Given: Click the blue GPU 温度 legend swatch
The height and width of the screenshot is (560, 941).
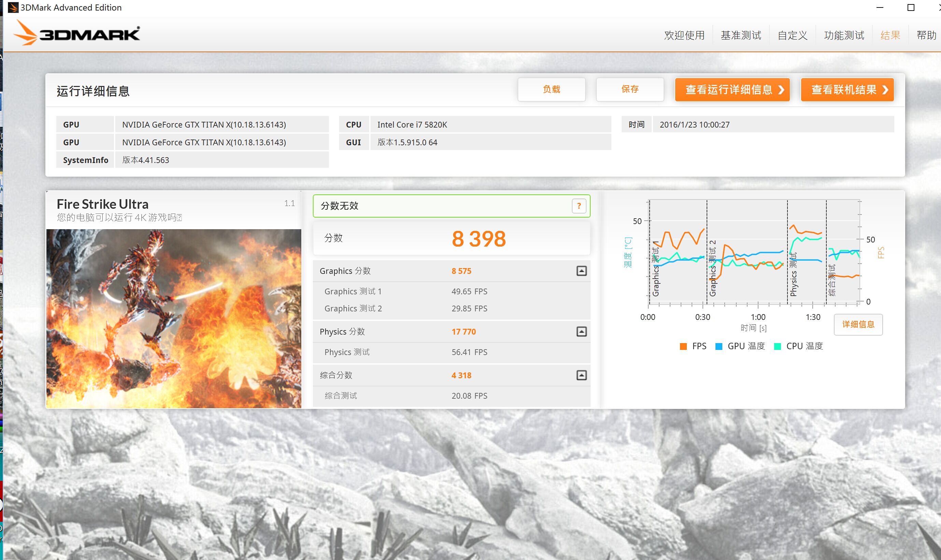Looking at the screenshot, I should point(719,347).
